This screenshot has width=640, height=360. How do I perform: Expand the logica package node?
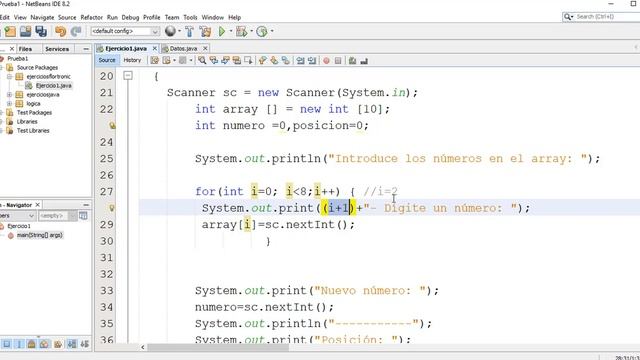[x=9, y=103]
